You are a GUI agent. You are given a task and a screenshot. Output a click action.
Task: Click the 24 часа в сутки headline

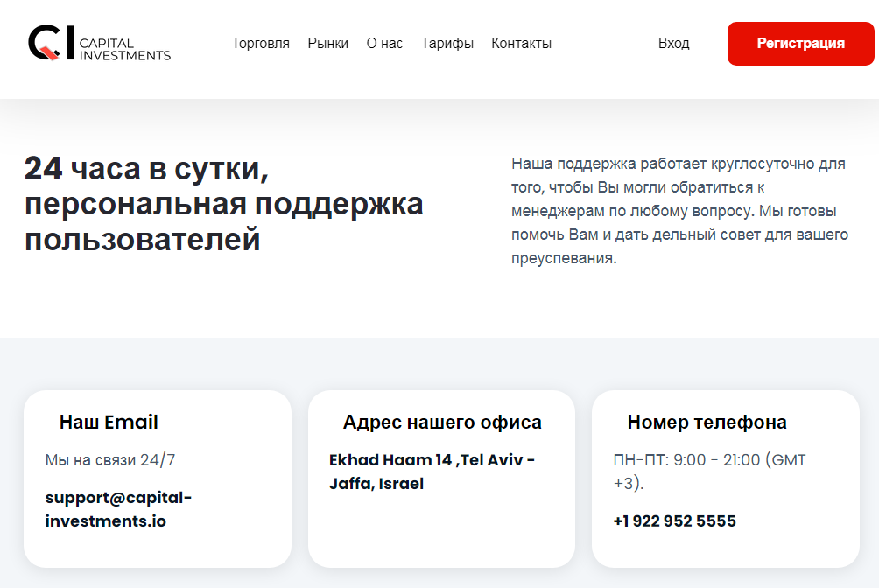224,205
